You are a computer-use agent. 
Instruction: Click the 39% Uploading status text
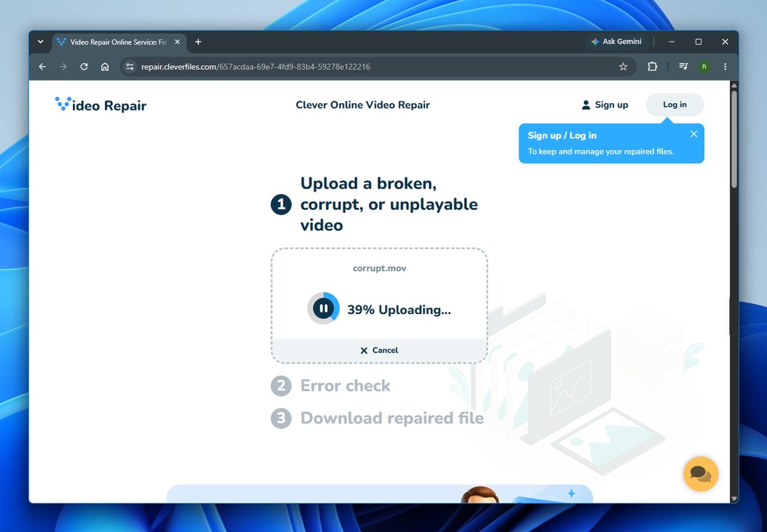[399, 310]
